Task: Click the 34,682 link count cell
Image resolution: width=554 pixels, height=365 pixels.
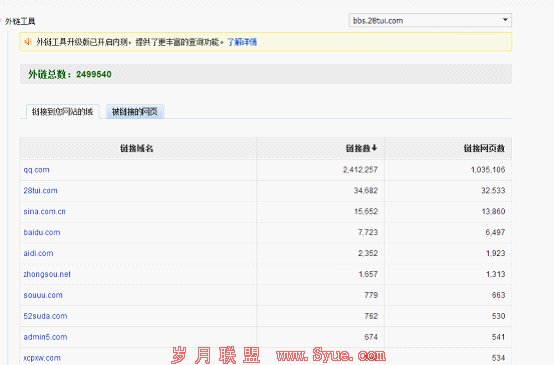Action: [x=366, y=190]
